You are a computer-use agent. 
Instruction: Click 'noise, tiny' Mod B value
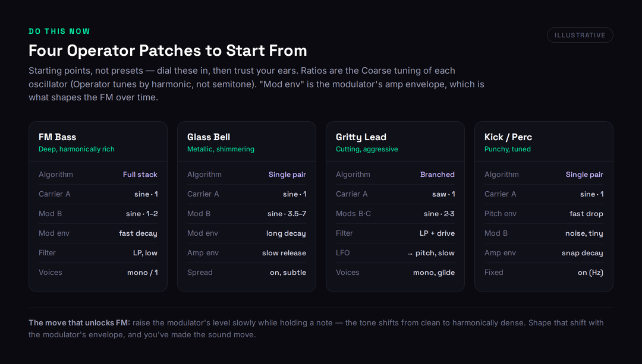pyautogui.click(x=584, y=233)
